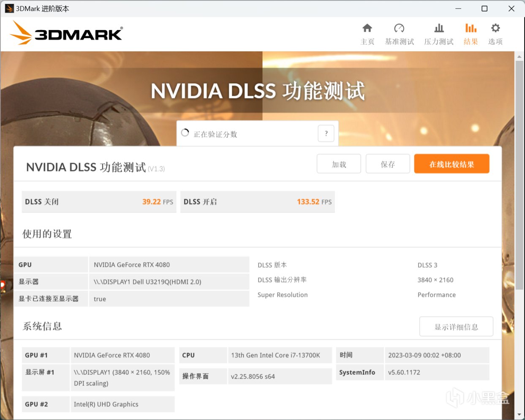Click the V1.3 version label
The width and height of the screenshot is (525, 420).
tap(156, 169)
